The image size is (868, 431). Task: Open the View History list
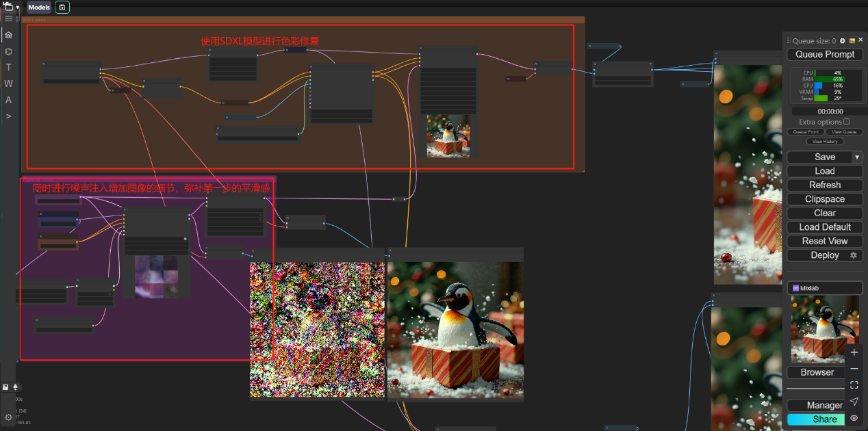(x=825, y=142)
